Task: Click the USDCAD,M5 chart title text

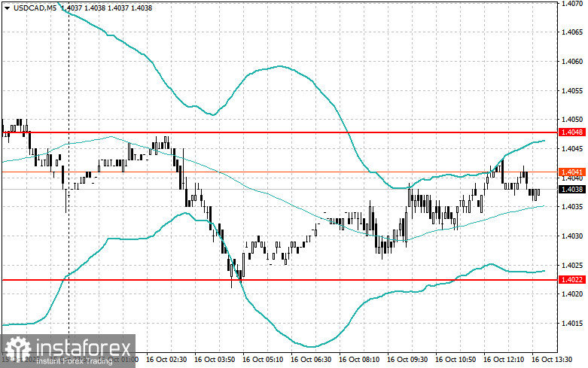Action: tap(35, 8)
